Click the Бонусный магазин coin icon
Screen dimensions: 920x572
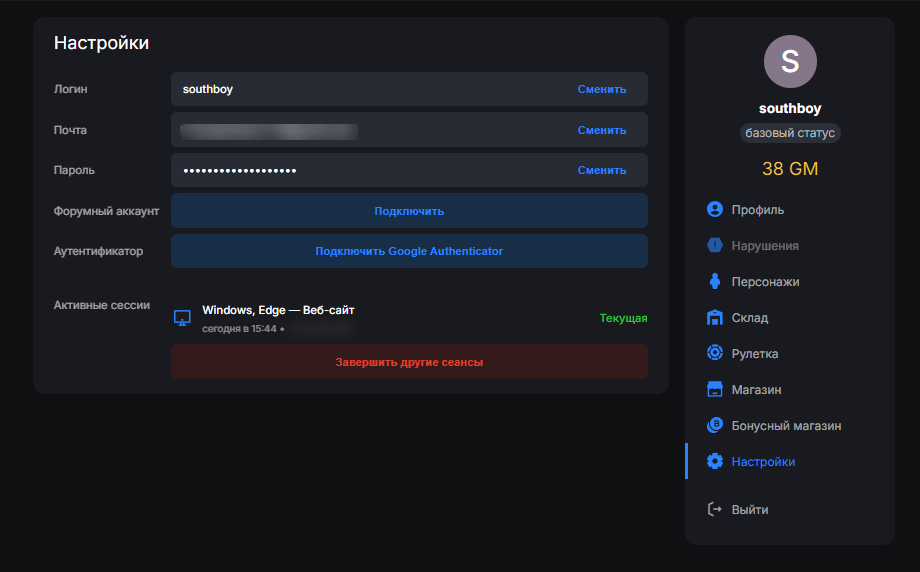pos(714,426)
